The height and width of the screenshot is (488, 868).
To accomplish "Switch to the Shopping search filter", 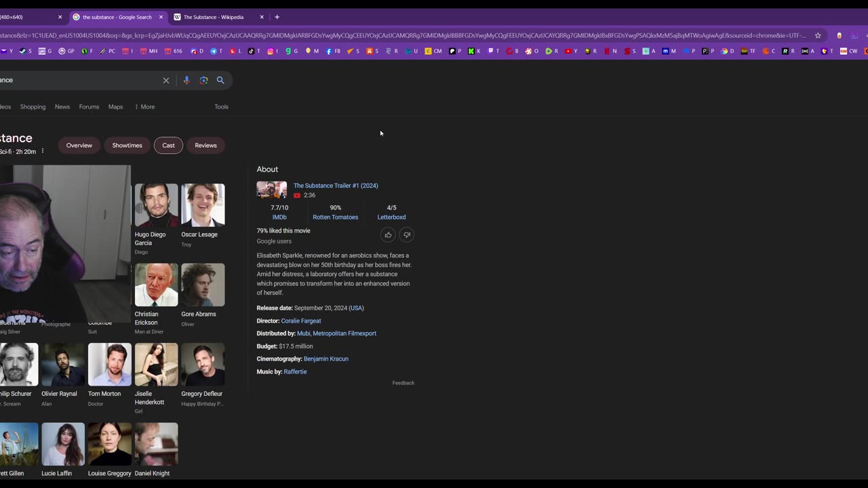I will coord(33,106).
